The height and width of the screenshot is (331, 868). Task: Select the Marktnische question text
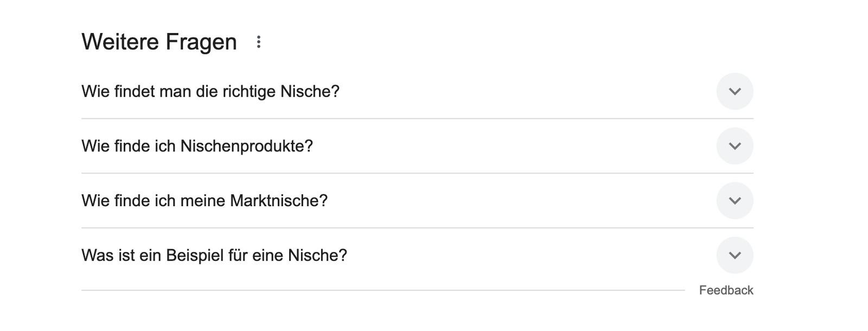point(205,201)
